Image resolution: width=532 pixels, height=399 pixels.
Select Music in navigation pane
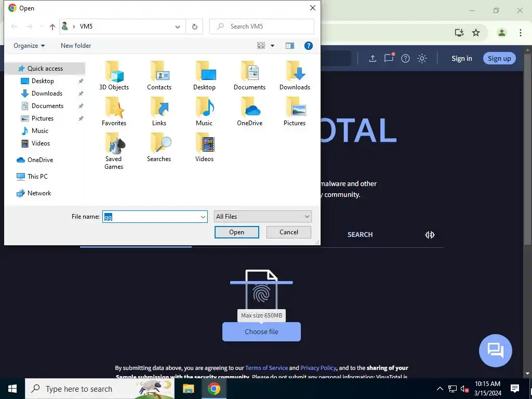[39, 130]
